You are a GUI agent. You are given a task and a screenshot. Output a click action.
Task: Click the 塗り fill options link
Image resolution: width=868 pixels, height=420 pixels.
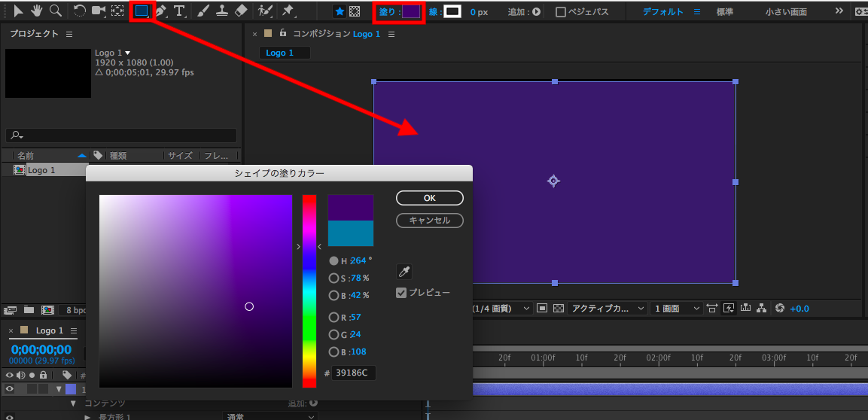(x=388, y=11)
